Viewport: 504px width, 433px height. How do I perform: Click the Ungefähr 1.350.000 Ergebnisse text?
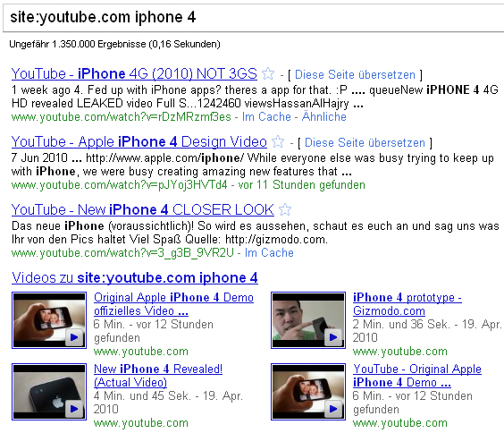[x=114, y=44]
